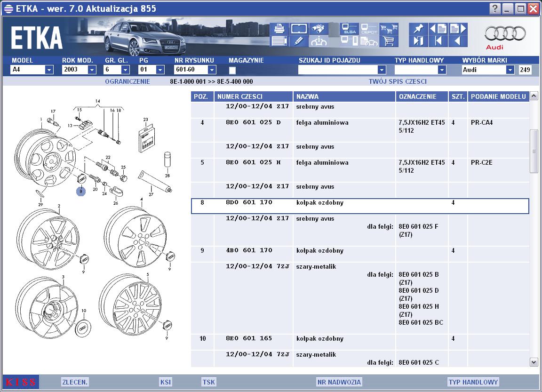Click the exit door icon
The image size is (542, 392).
(418, 41)
